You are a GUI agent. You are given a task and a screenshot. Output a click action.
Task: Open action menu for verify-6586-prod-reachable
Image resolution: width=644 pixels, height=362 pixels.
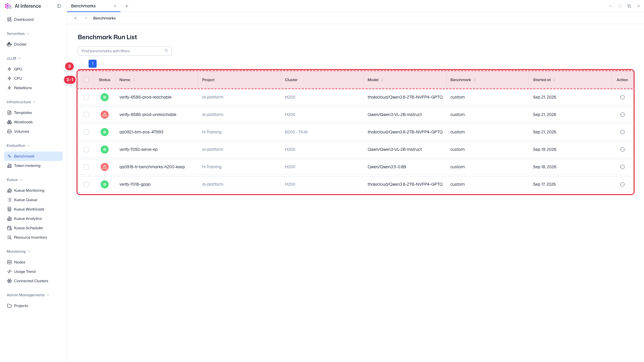tap(623, 97)
